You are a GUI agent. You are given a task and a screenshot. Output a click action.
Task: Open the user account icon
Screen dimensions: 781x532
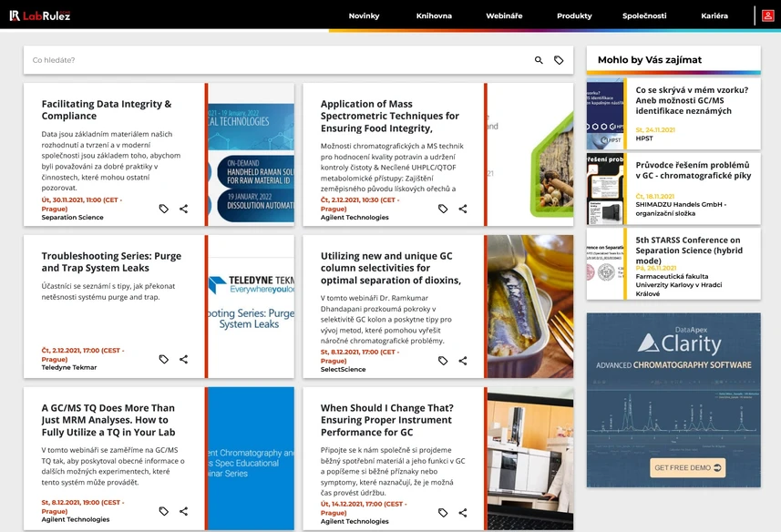click(x=767, y=15)
